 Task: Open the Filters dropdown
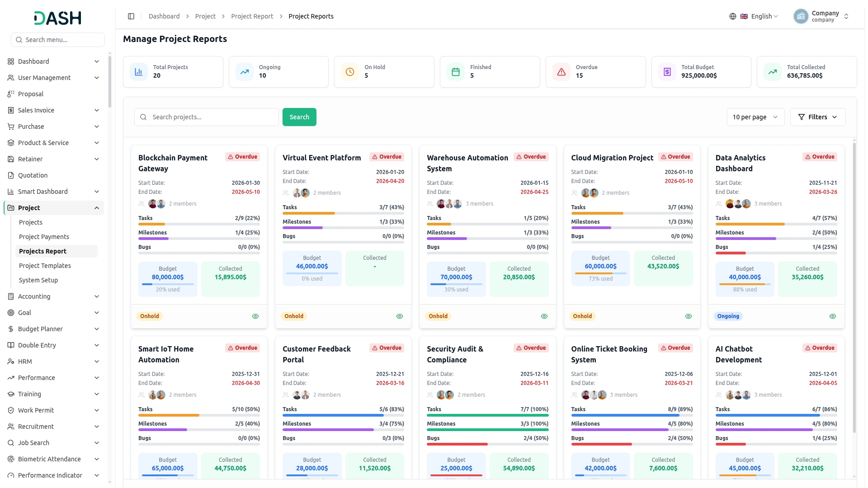817,117
